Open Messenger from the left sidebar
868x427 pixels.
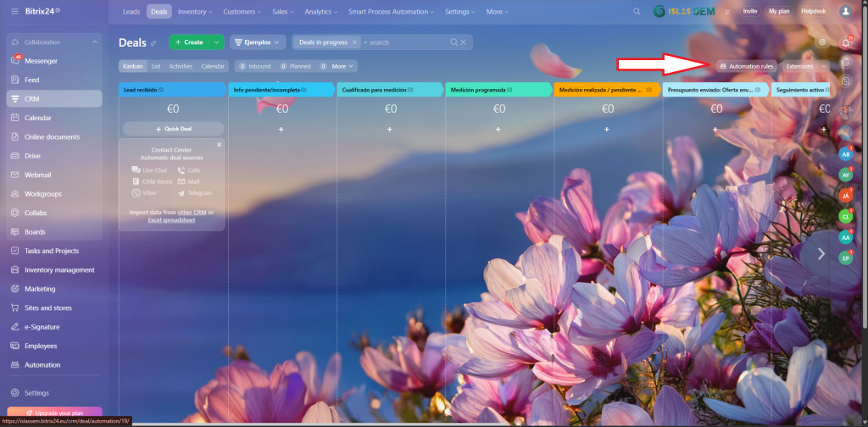click(x=41, y=61)
